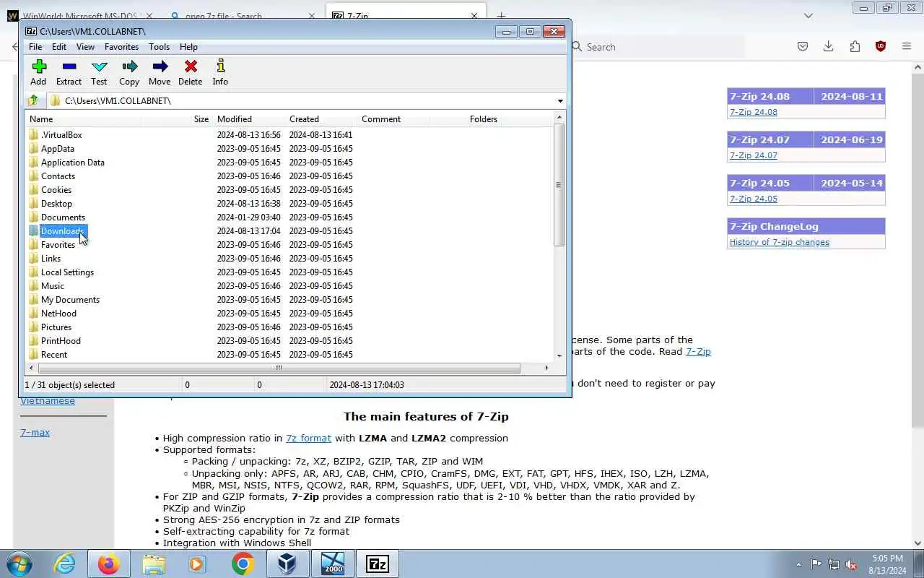This screenshot has width=924, height=578.
Task: Click the Info toolbar icon
Action: point(221,66)
